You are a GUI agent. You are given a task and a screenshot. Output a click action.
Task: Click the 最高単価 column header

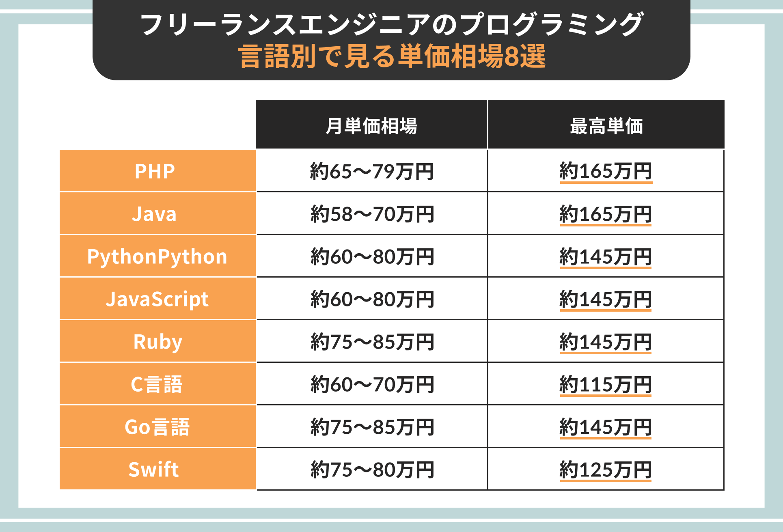coord(606,125)
